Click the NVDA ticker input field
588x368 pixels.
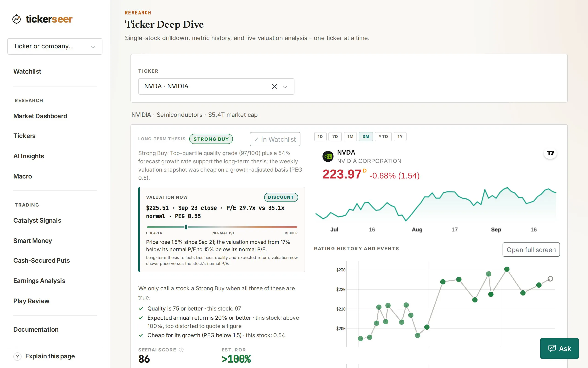click(216, 86)
